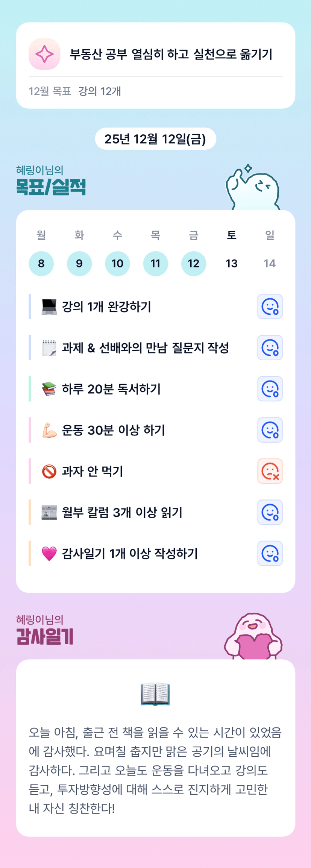Toggle success face for 운동 30분 이상 하기
The height and width of the screenshot is (868, 311).
coord(270,430)
